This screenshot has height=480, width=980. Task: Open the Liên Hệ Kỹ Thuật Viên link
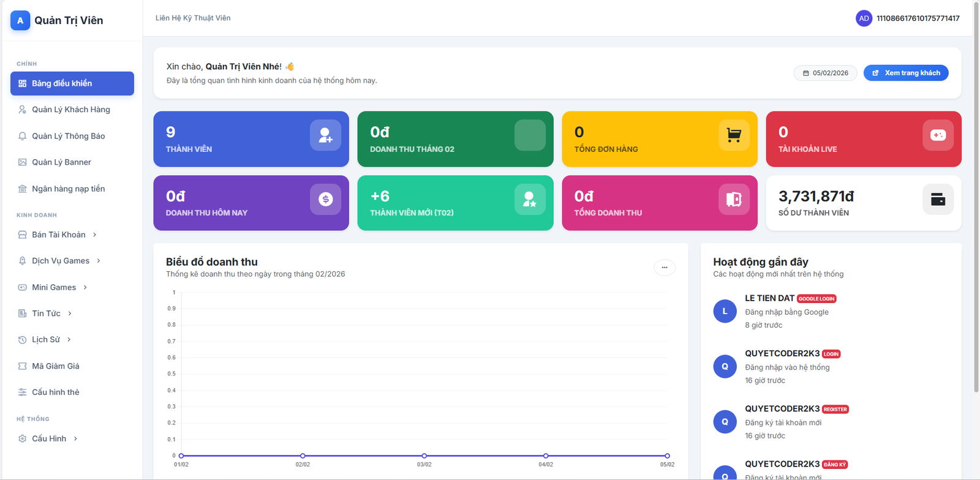coord(193,18)
